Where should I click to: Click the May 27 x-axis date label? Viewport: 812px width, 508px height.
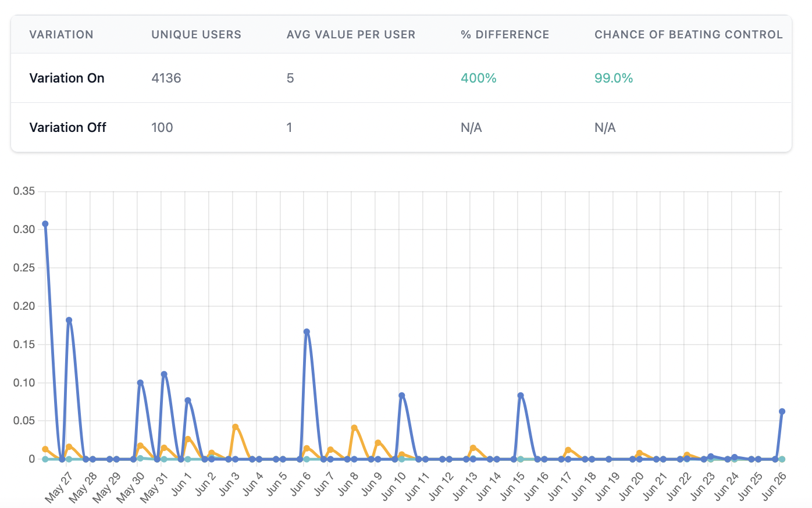pos(59,487)
